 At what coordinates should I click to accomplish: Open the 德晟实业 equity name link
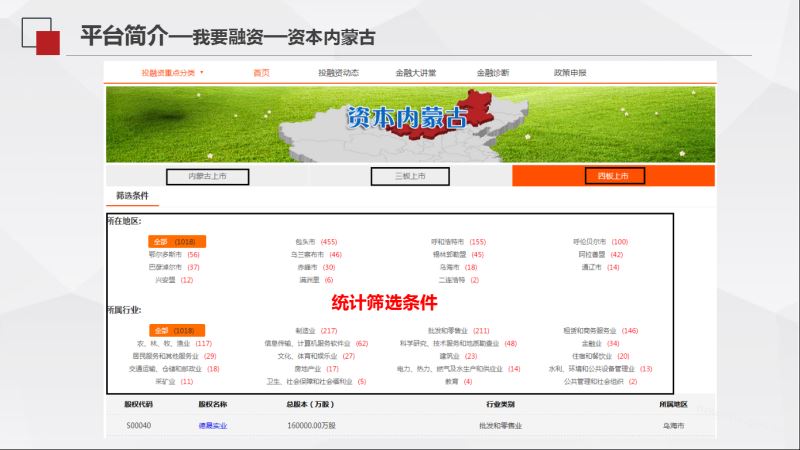point(214,426)
